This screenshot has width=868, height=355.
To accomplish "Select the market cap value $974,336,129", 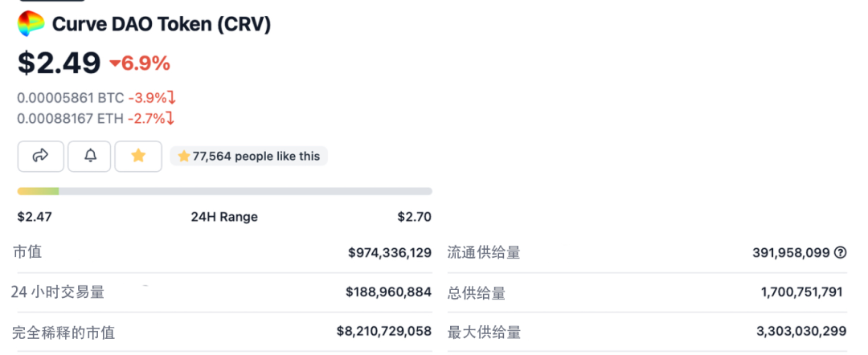I will pos(390,252).
